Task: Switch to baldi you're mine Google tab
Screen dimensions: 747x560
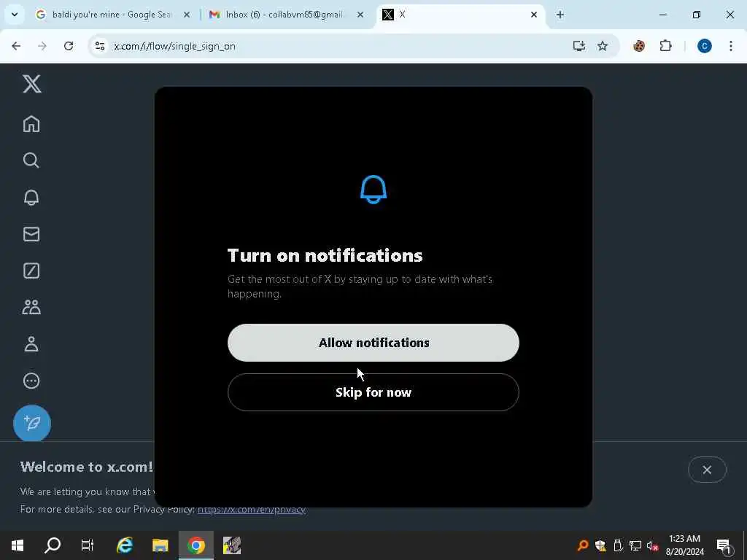Action: click(112, 15)
